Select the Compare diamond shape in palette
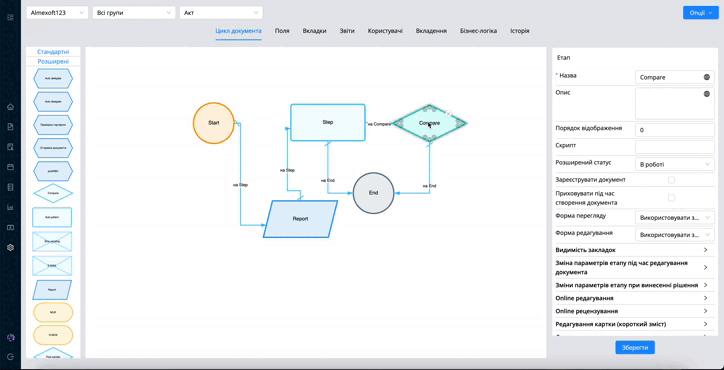This screenshot has width=724, height=370. 53,193
